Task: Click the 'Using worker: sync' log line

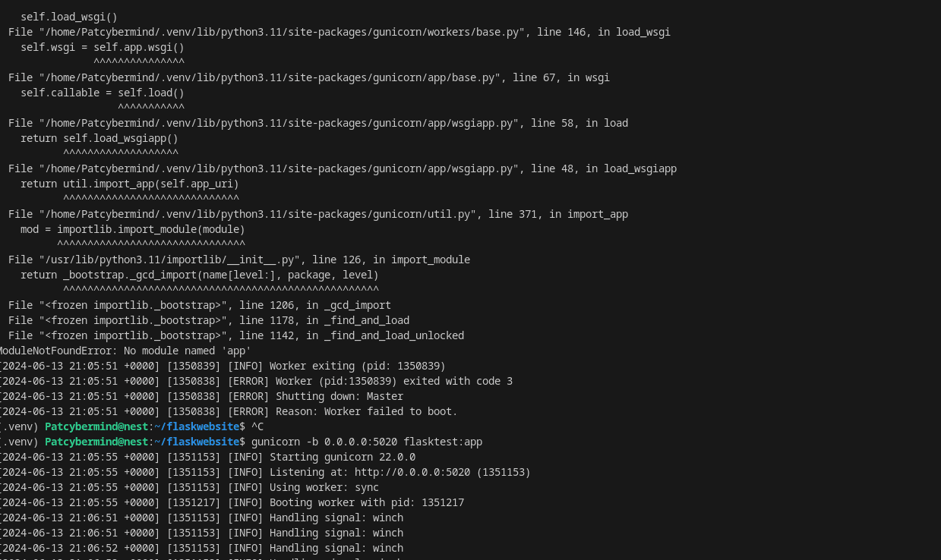Action: (188, 487)
